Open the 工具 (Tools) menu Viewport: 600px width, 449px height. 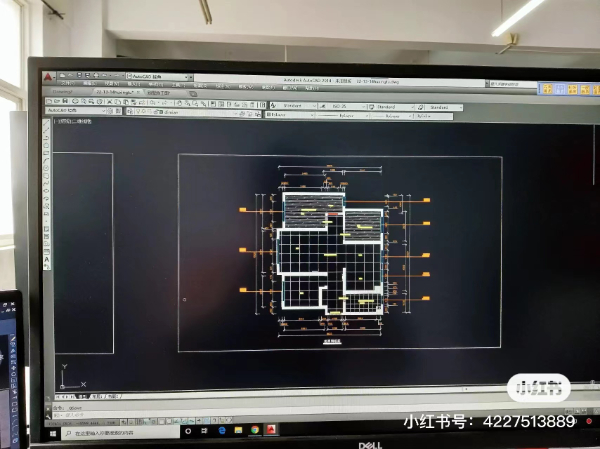(x=178, y=85)
